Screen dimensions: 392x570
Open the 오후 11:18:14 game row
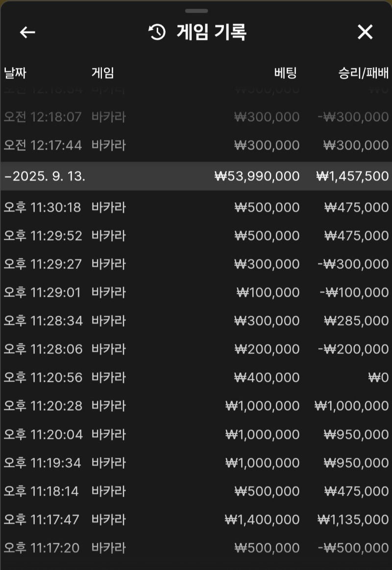pos(196,491)
